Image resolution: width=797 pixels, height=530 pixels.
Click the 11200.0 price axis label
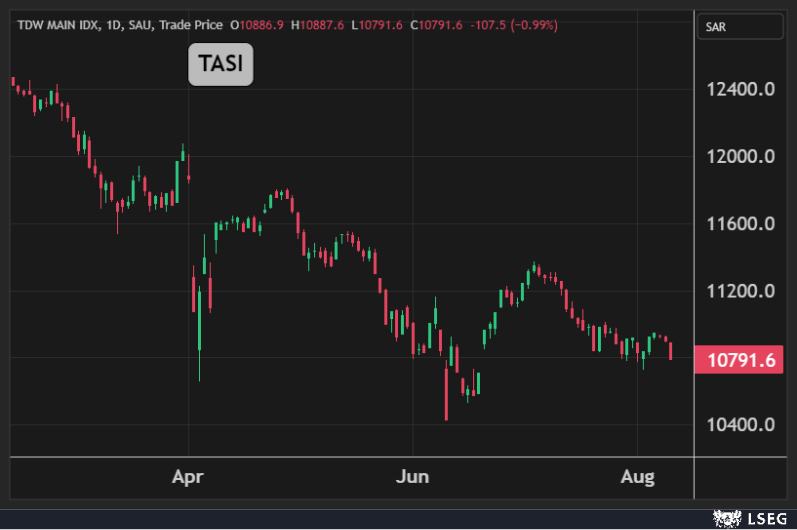[741, 291]
